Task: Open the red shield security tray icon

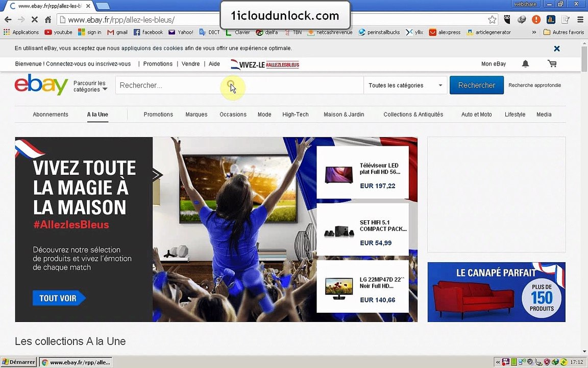Action: (547, 362)
